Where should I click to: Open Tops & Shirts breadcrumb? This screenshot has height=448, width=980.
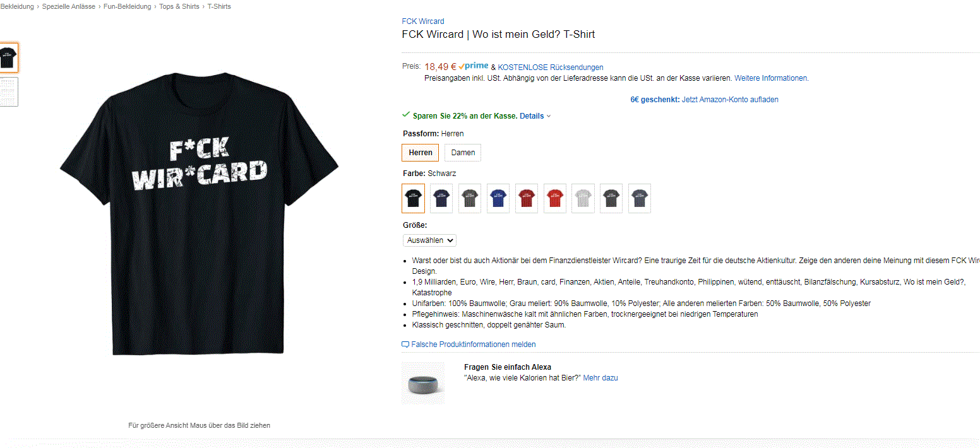click(x=179, y=6)
